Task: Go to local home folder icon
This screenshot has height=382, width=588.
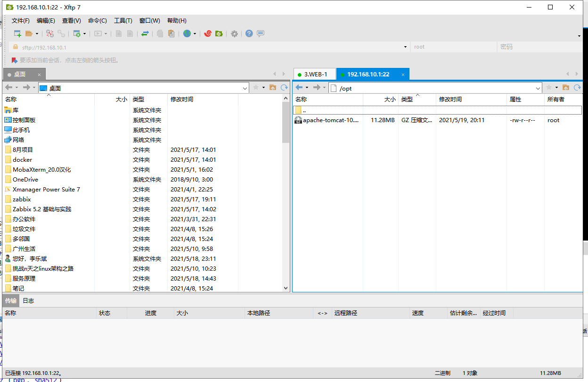Action: (x=273, y=88)
